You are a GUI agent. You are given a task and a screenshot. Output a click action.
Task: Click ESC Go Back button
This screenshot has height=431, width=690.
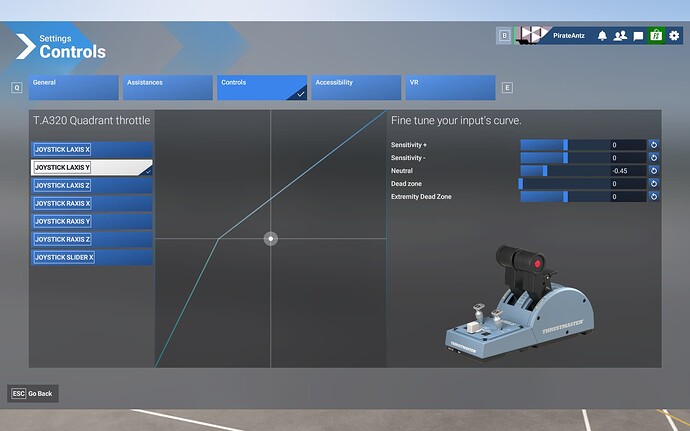tap(33, 394)
